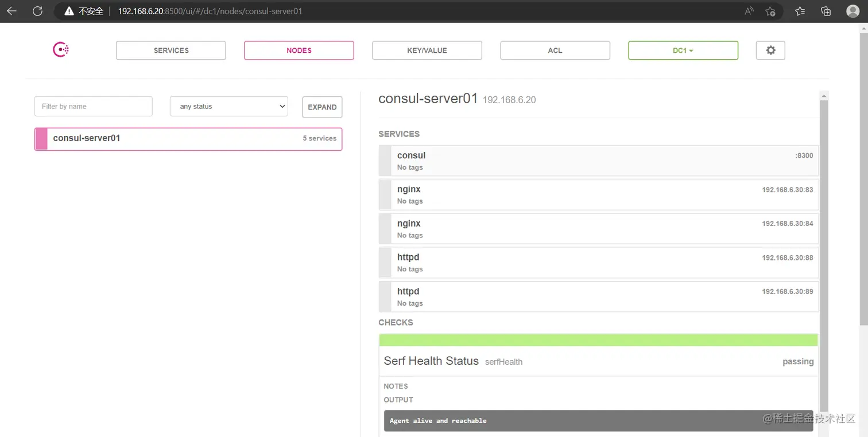
Task: Open httpd service at 192.168.6.30:88
Action: coord(599,263)
